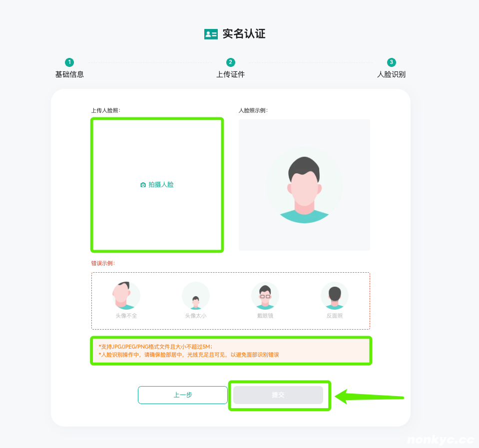Screen dimensions: 479x448
Task: Click the 实名认证 page title
Action: point(244,34)
